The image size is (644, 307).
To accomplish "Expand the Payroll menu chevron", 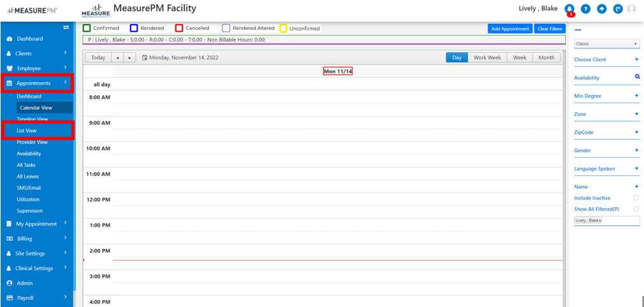I will pos(66,297).
